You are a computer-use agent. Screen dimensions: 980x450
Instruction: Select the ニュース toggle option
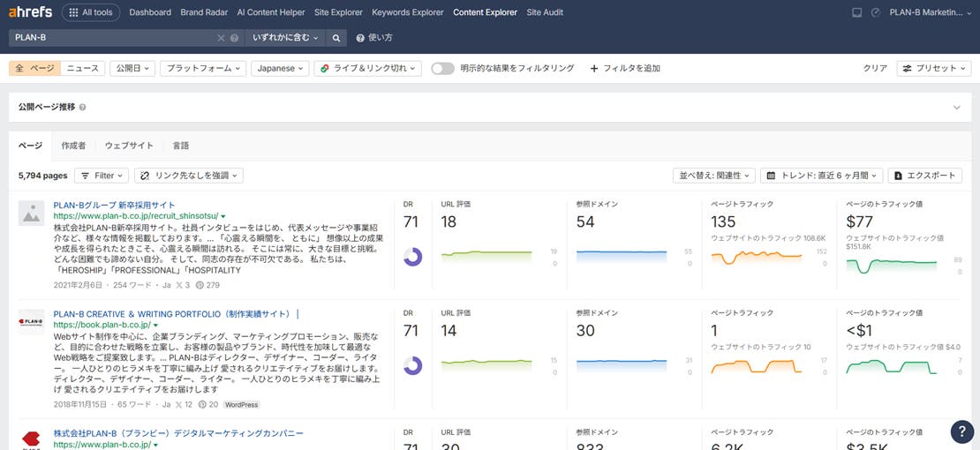(x=83, y=68)
